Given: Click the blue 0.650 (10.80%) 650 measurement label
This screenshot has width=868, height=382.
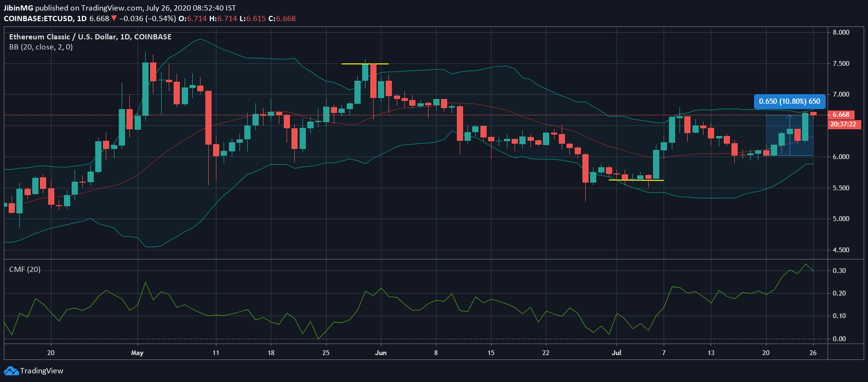Looking at the screenshot, I should pyautogui.click(x=790, y=101).
